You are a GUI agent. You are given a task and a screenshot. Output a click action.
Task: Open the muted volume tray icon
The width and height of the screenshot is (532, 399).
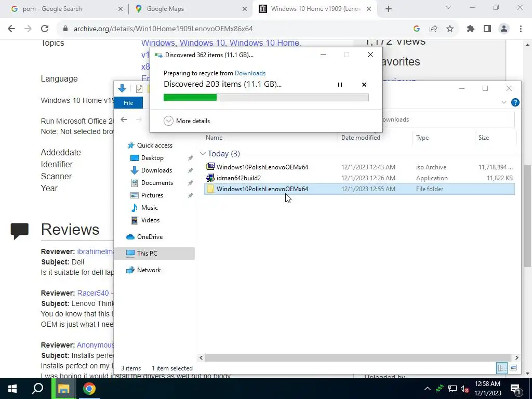(x=465, y=389)
